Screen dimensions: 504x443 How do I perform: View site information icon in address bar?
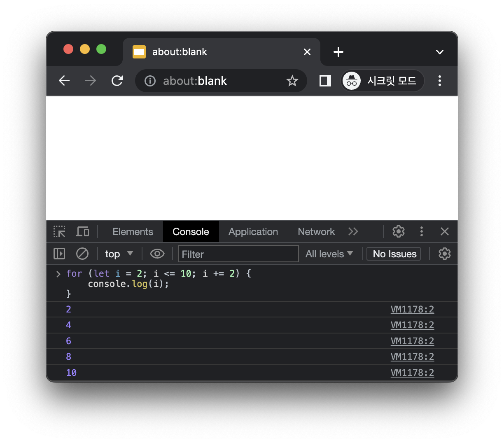tap(150, 81)
